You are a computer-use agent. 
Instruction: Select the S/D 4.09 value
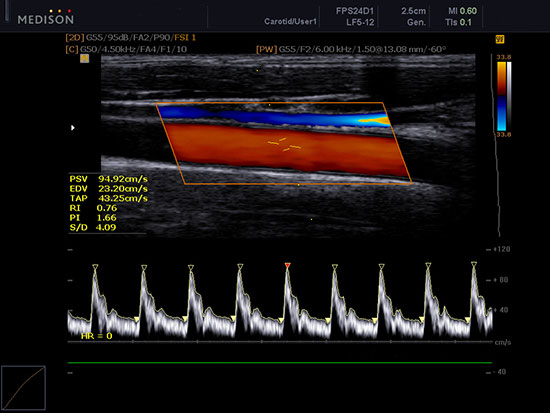tap(93, 227)
